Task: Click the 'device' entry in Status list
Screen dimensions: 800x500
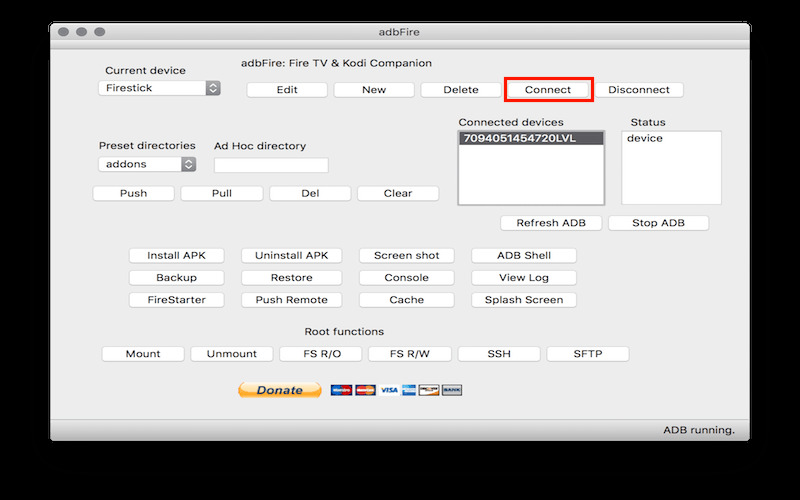Action: 645,138
